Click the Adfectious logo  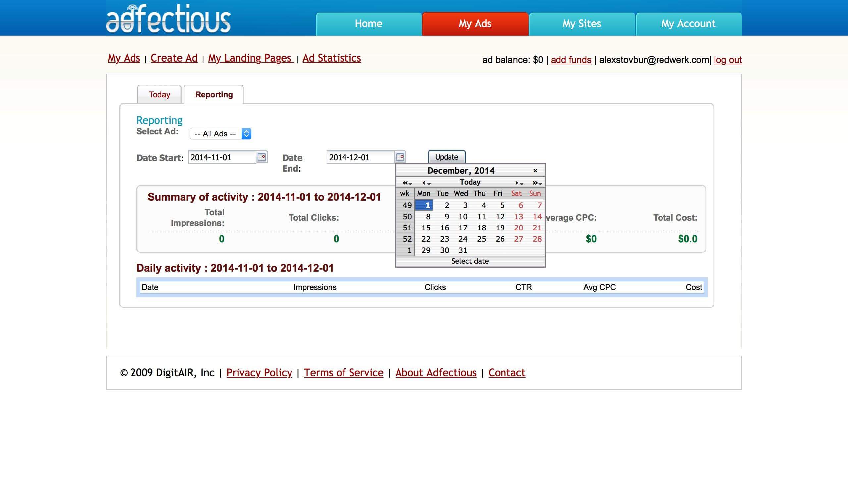[x=168, y=18]
